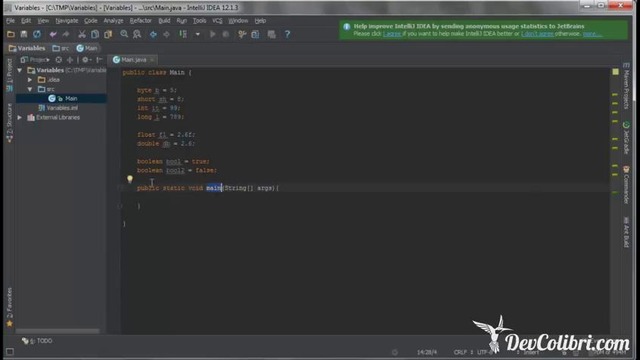Click the Hide Project panel icon
Image resolution: width=640 pixels, height=360 pixels.
(x=99, y=60)
